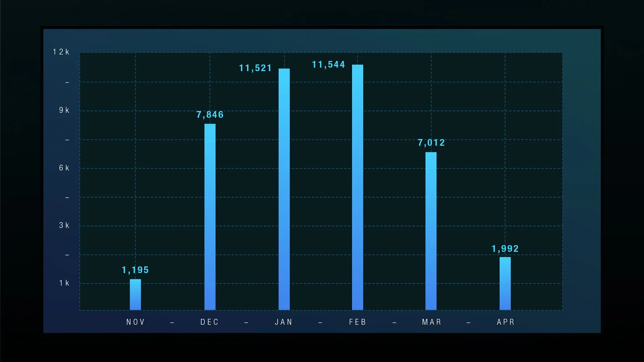This screenshot has height=362, width=644.
Task: Click the APR axis label
Action: (x=505, y=322)
